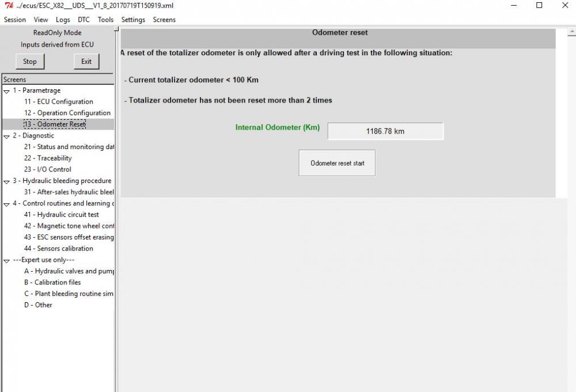Click the Stop button
The height and width of the screenshot is (392, 576).
(x=30, y=61)
